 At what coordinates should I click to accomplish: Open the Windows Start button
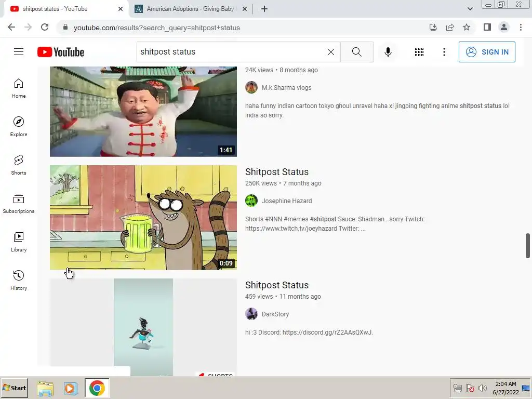pos(14,388)
